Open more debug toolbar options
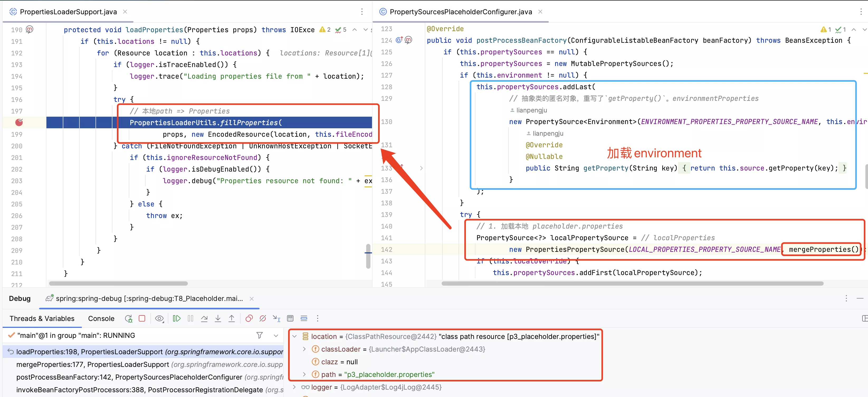The width and height of the screenshot is (868, 397). 317,319
